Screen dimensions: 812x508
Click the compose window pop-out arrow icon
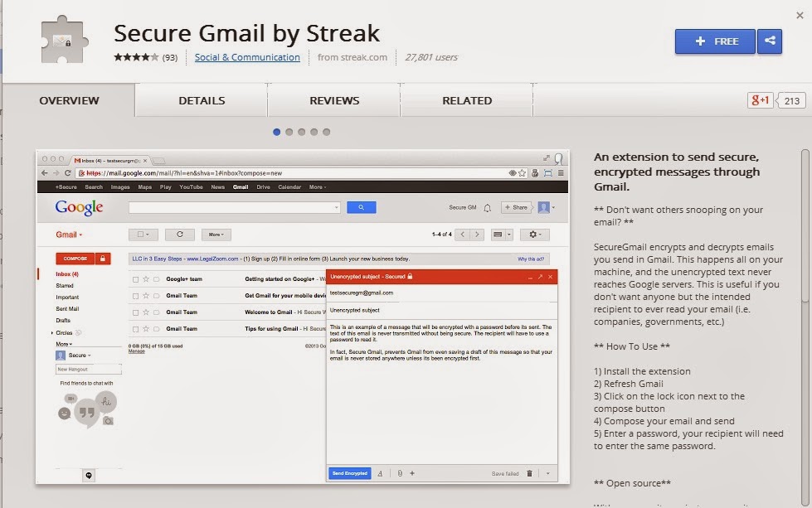[540, 277]
